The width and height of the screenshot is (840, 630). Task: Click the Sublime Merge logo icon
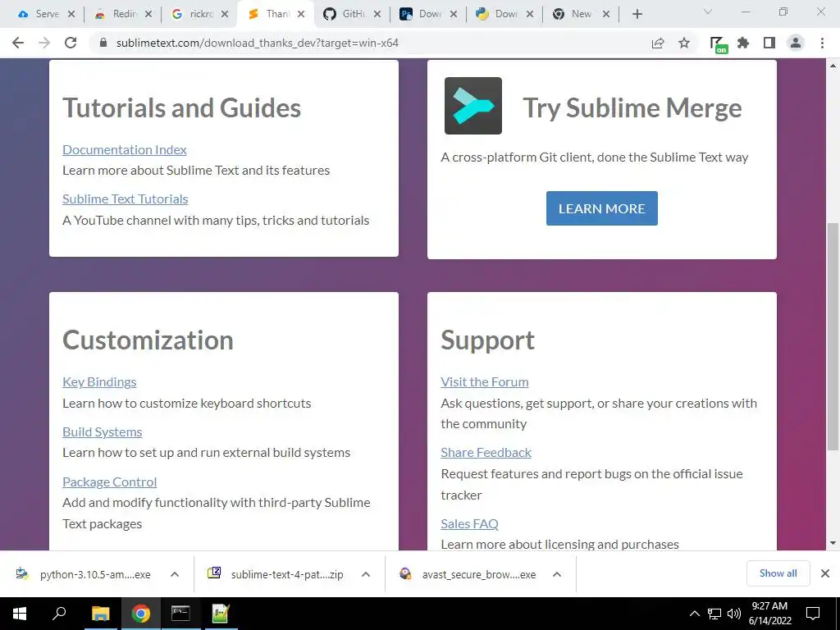coord(473,106)
